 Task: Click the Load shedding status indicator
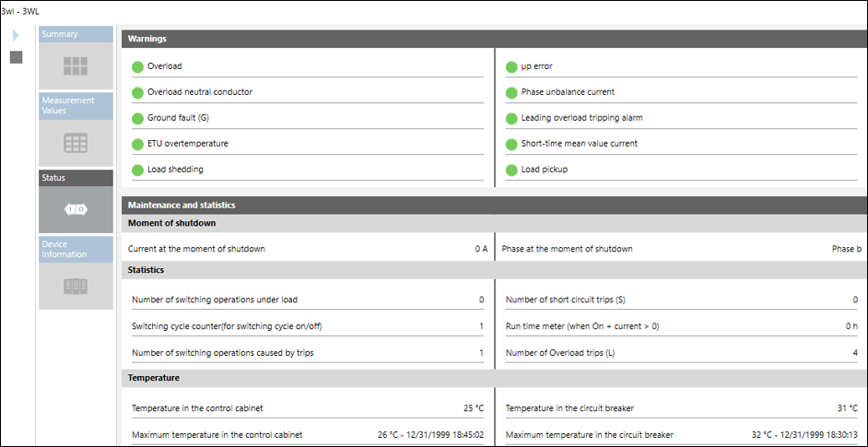(138, 170)
